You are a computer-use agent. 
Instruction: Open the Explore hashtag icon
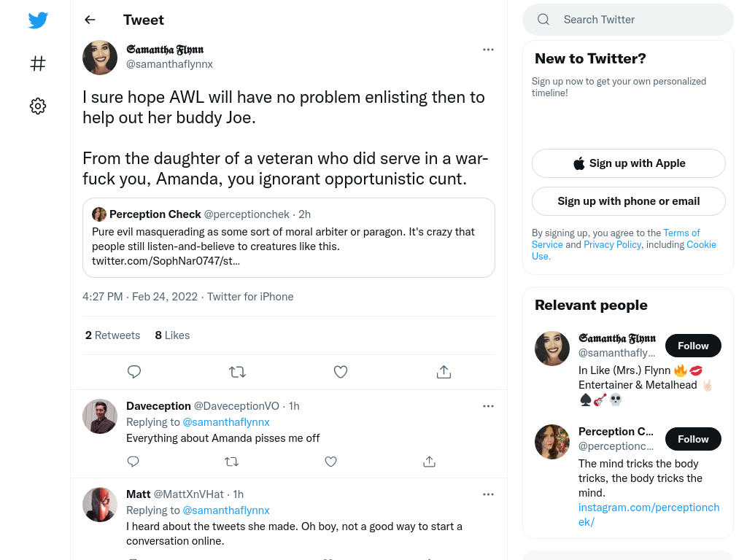click(x=38, y=63)
